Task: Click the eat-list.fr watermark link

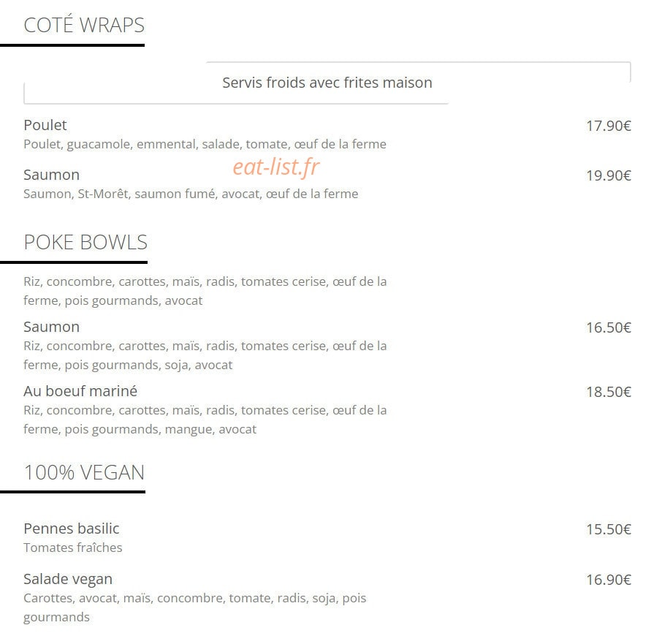Action: [x=275, y=167]
